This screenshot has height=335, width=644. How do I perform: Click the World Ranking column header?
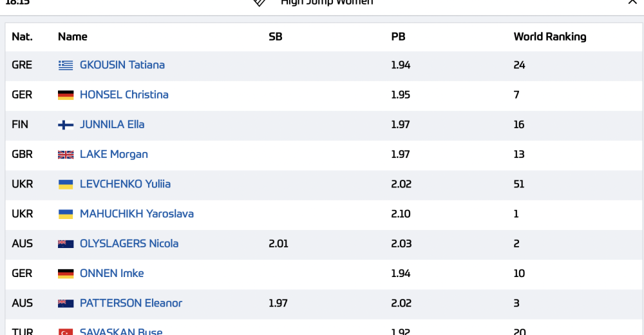(550, 37)
